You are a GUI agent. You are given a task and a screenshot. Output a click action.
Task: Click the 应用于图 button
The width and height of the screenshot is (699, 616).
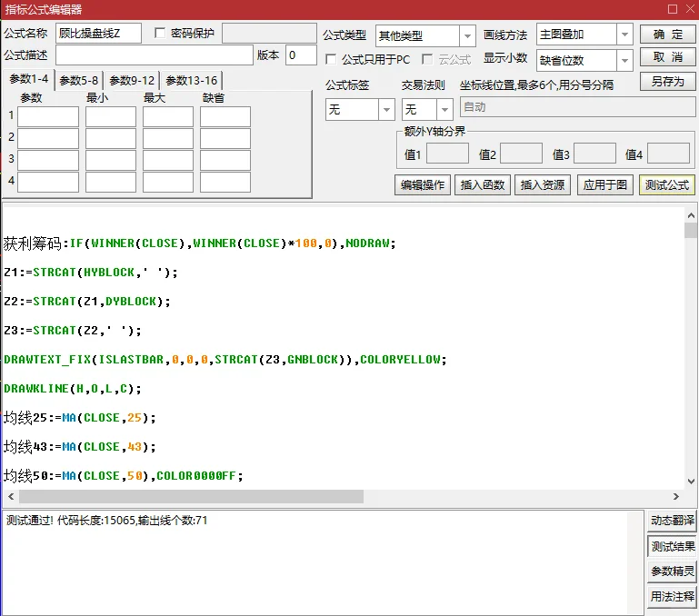[x=605, y=184]
